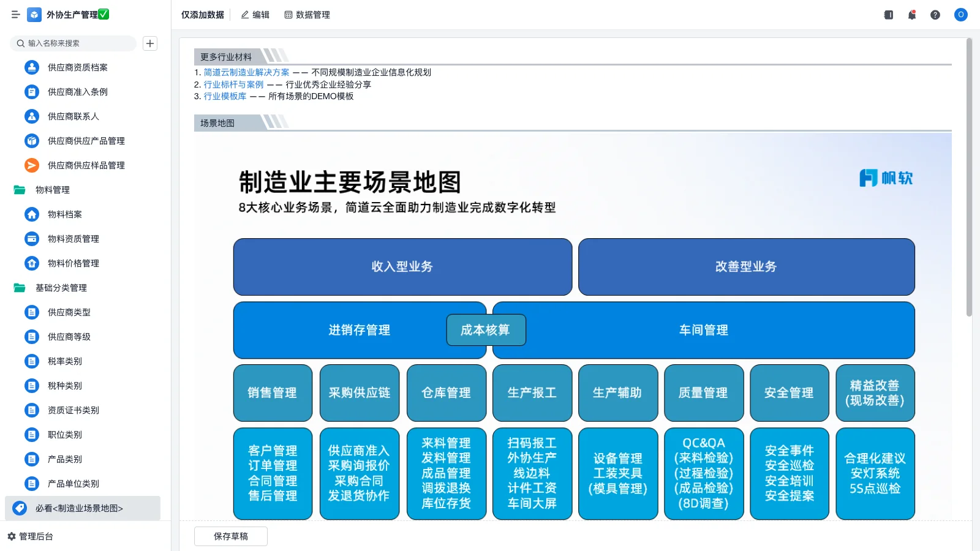The width and height of the screenshot is (980, 551).
Task: Expand the 供应商类型 category
Action: click(69, 312)
